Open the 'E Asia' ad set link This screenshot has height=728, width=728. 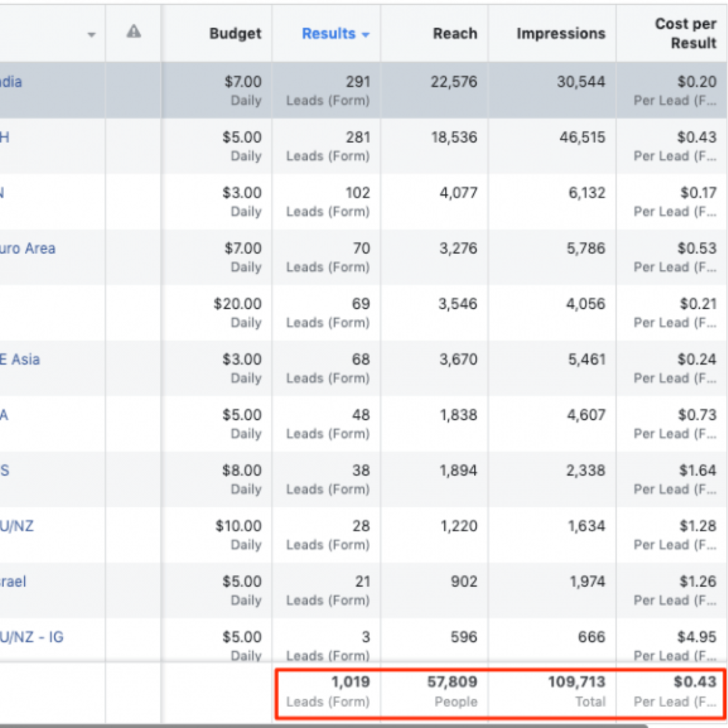click(x=20, y=359)
